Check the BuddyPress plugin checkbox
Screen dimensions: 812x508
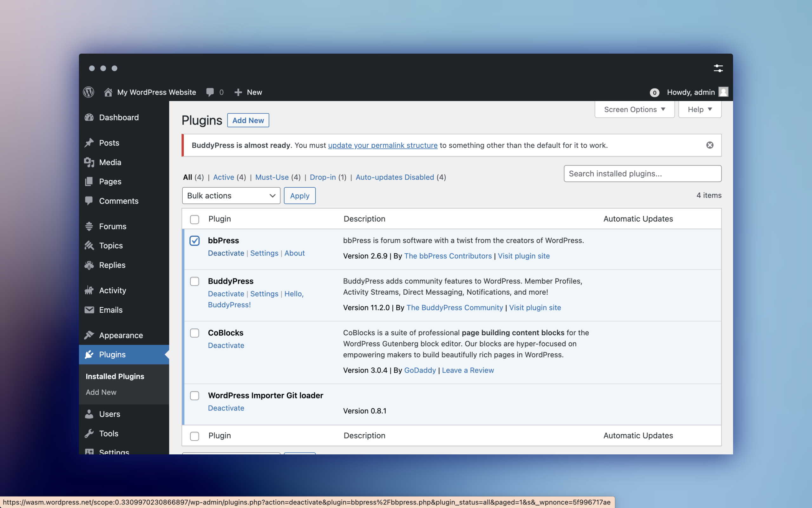[195, 281]
